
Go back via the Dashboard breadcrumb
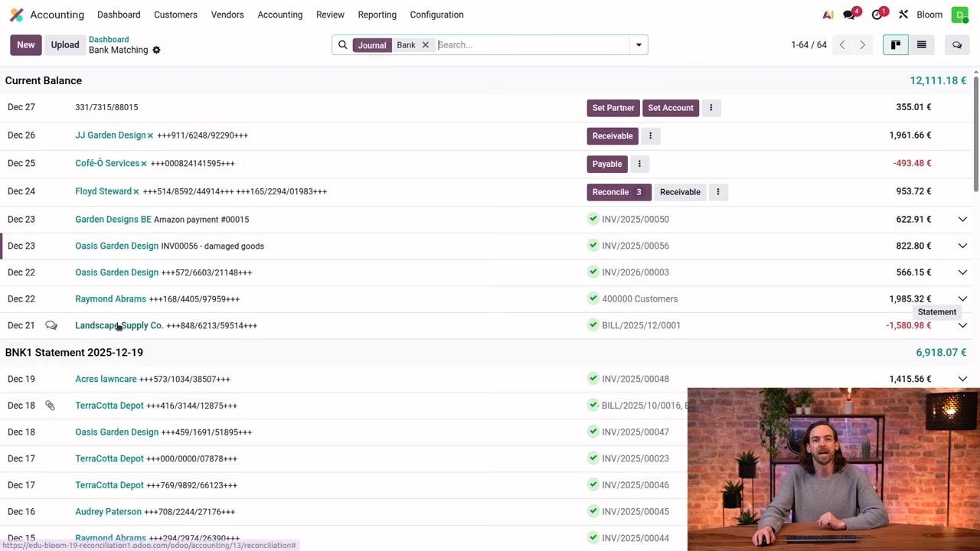[x=109, y=40]
